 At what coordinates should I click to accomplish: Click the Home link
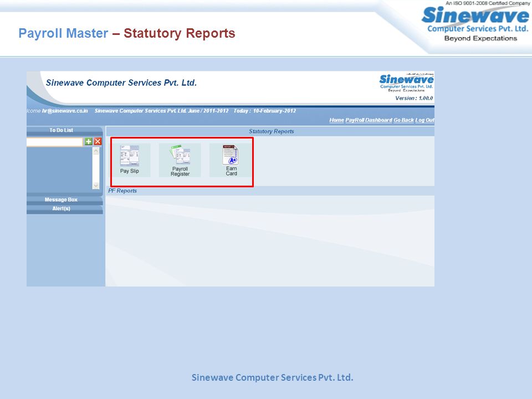click(x=336, y=120)
